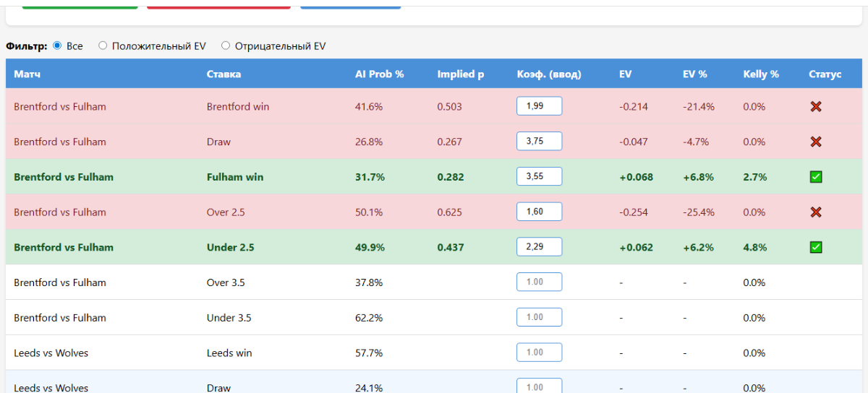Viewport: 868px width, 393px height.
Task: Click the "Статус" column header
Action: click(x=825, y=74)
